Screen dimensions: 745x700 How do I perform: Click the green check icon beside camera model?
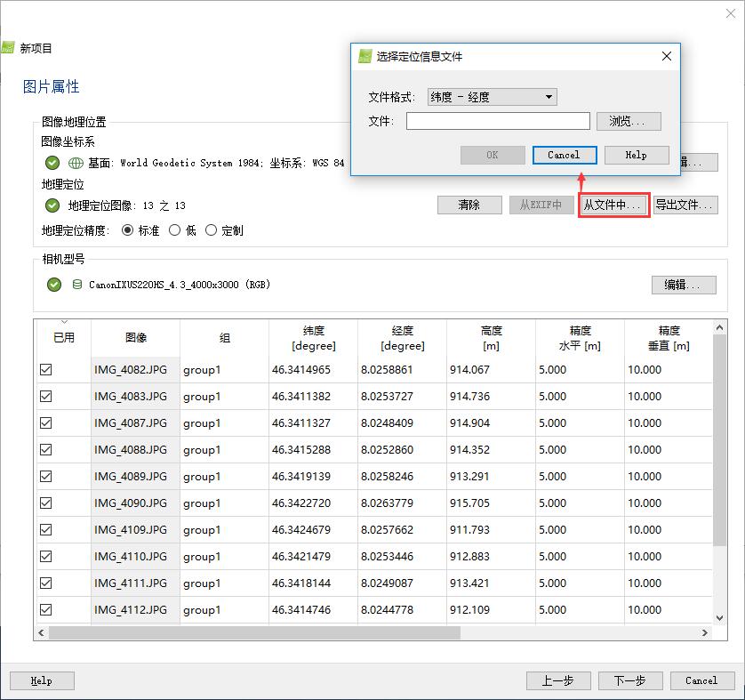[x=54, y=285]
